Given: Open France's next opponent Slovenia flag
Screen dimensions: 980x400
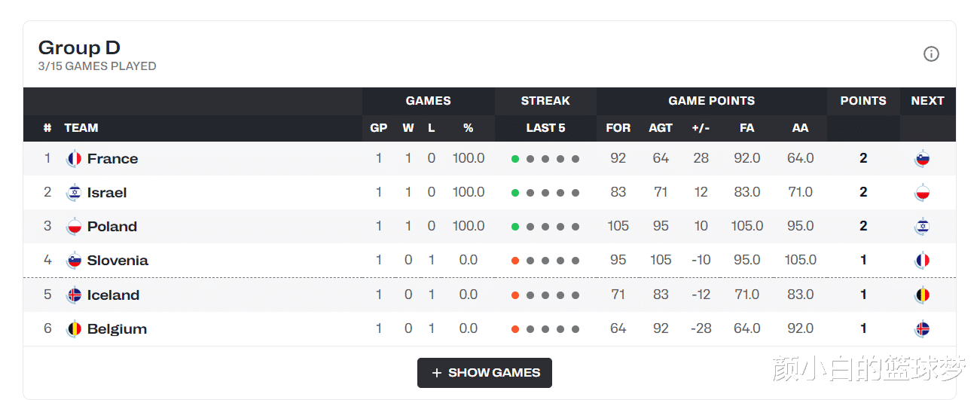Looking at the screenshot, I should [x=922, y=159].
